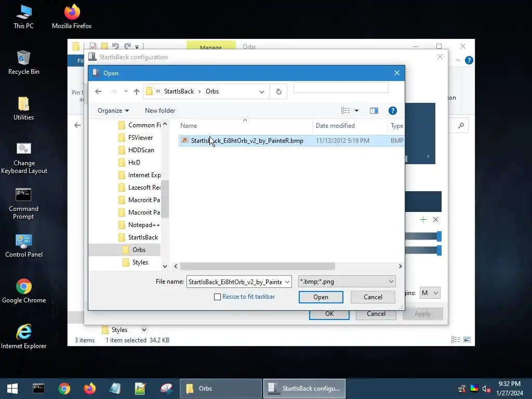
Task: Open Mozilla Firefox desktop shortcut
Action: coord(72,17)
